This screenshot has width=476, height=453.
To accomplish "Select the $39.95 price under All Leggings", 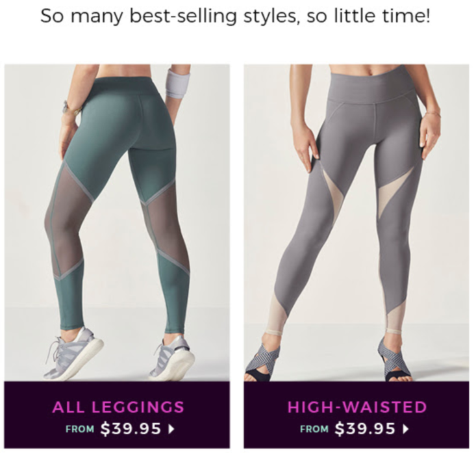I will [131, 429].
